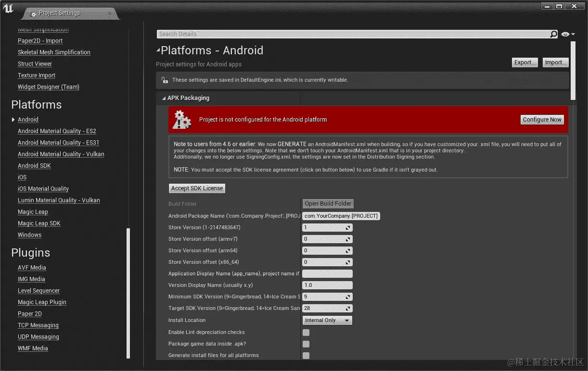
Task: Click the search magnifier icon
Action: (x=553, y=34)
